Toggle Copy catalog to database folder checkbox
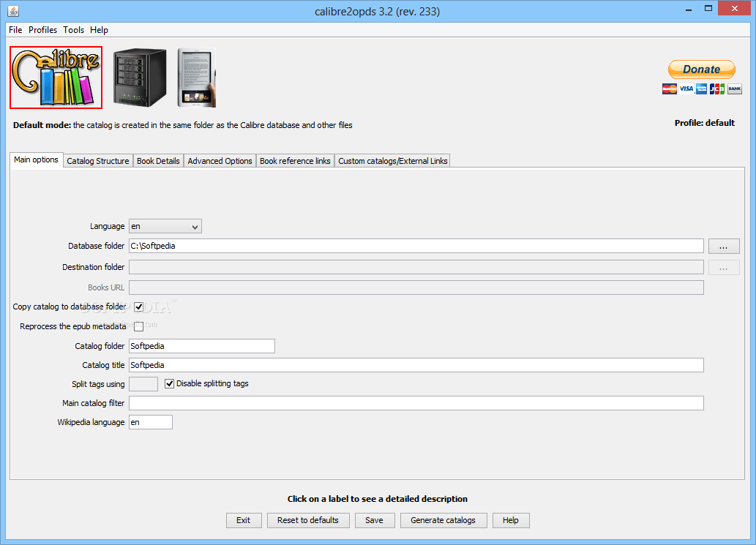The width and height of the screenshot is (756, 545). tap(139, 307)
